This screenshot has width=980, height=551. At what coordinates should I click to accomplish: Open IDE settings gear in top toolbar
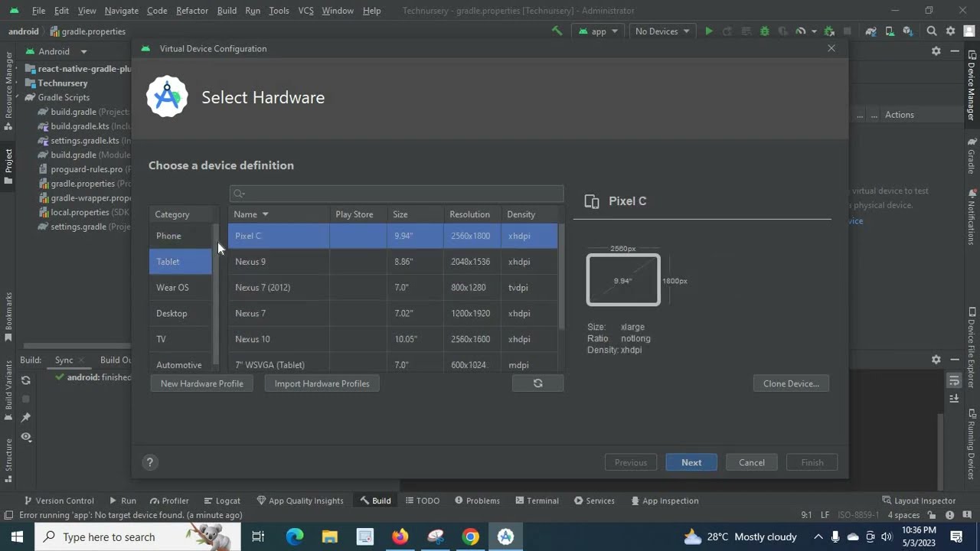(x=950, y=31)
